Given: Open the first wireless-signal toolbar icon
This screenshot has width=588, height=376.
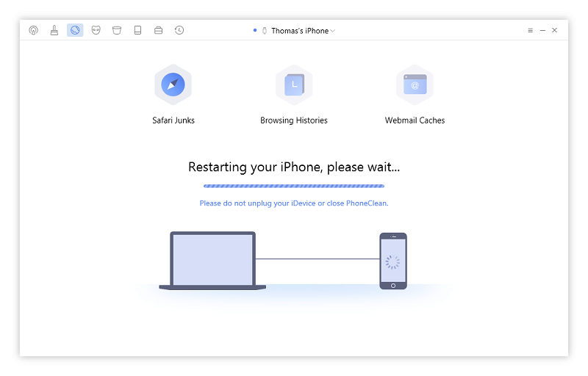Looking at the screenshot, I should tap(33, 30).
